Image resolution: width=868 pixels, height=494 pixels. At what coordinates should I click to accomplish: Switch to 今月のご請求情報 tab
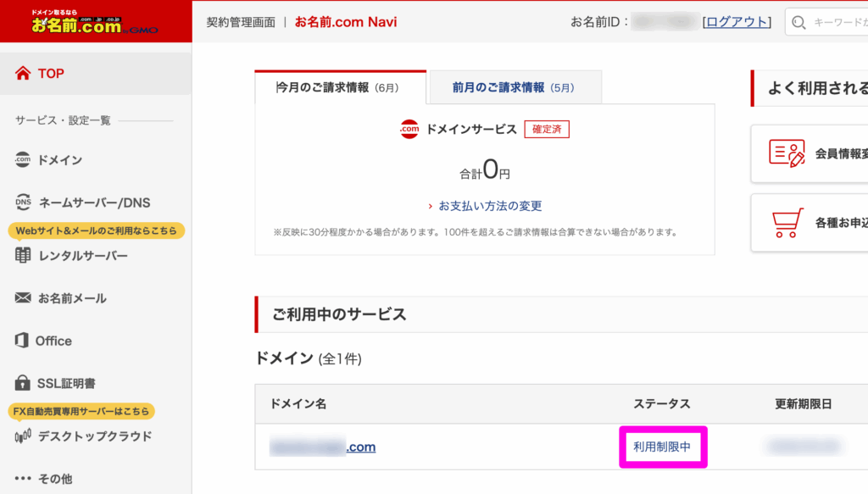(x=340, y=87)
